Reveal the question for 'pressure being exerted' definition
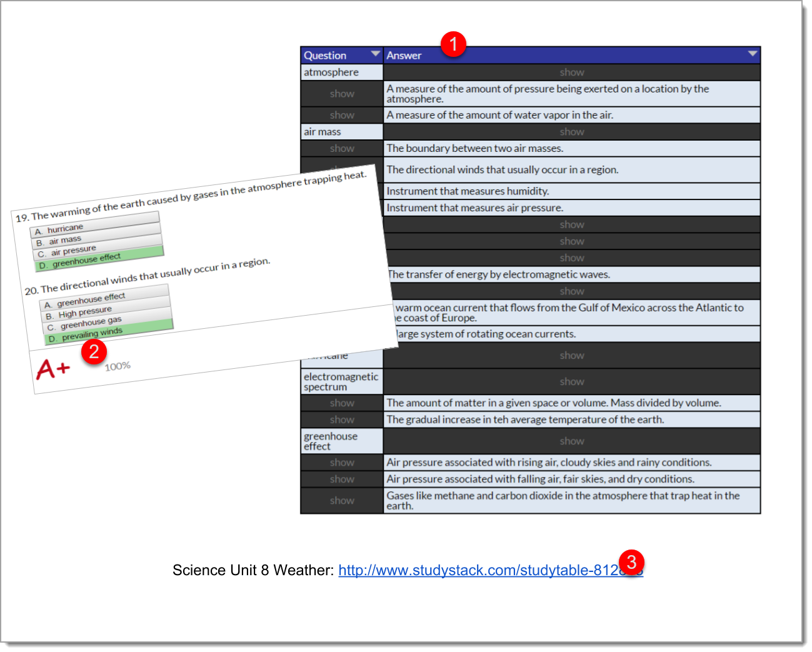The height and width of the screenshot is (652, 812). tap(342, 94)
